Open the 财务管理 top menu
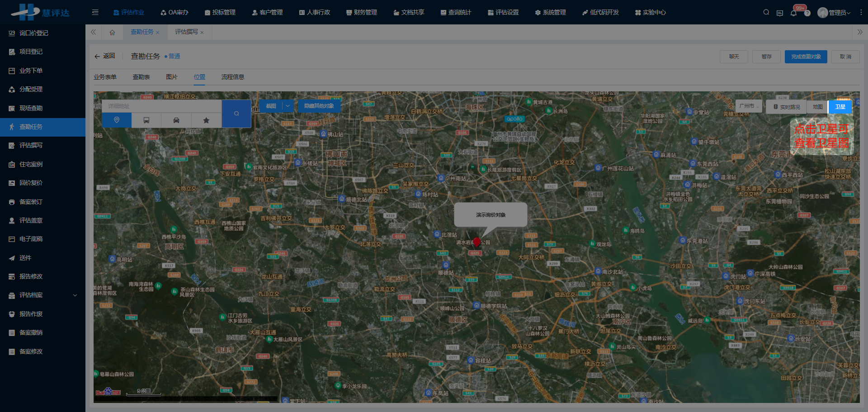The height and width of the screenshot is (412, 868). pos(361,12)
